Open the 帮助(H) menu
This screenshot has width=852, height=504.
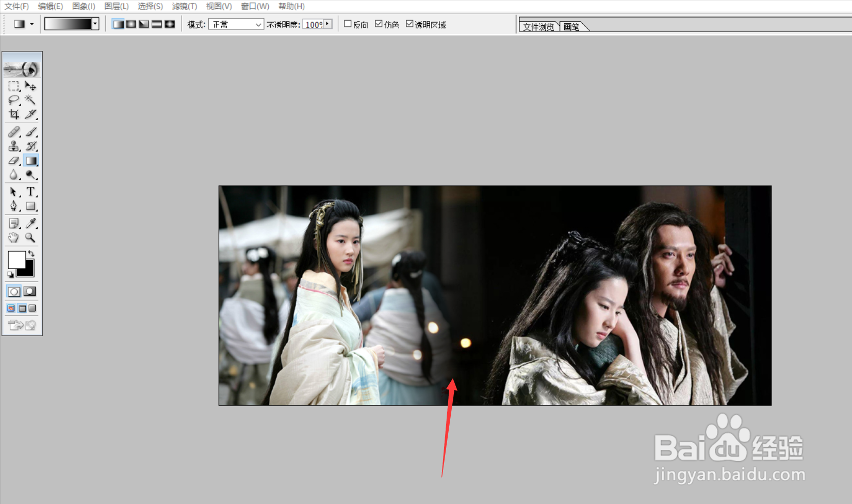tap(291, 6)
